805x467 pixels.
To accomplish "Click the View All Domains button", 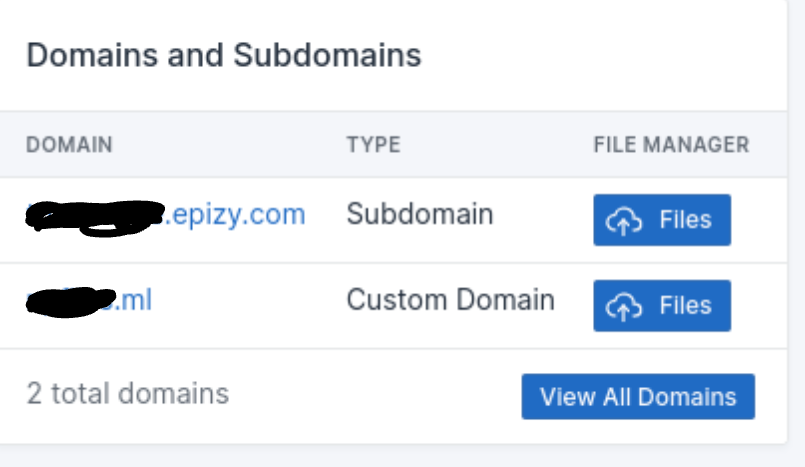I will tap(638, 396).
